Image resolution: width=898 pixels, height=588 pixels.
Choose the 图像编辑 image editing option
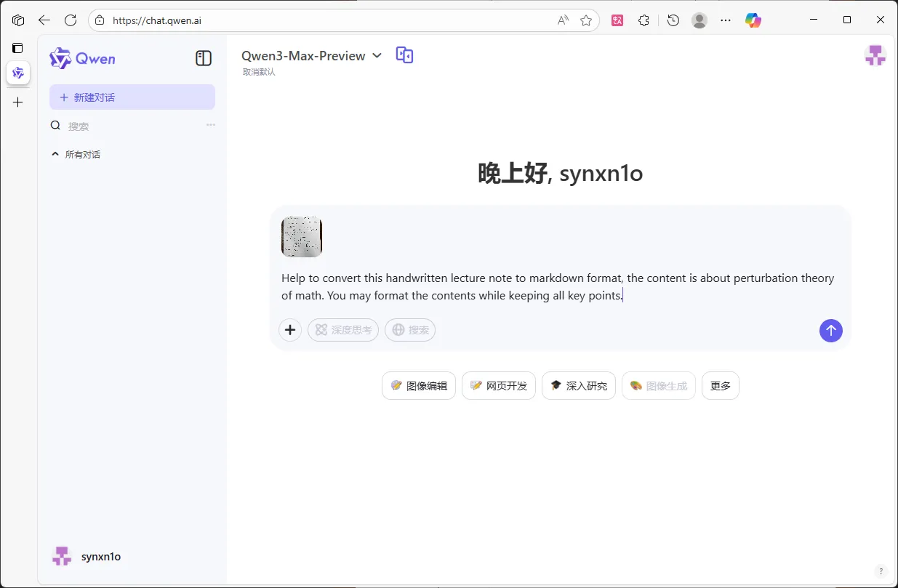point(419,386)
